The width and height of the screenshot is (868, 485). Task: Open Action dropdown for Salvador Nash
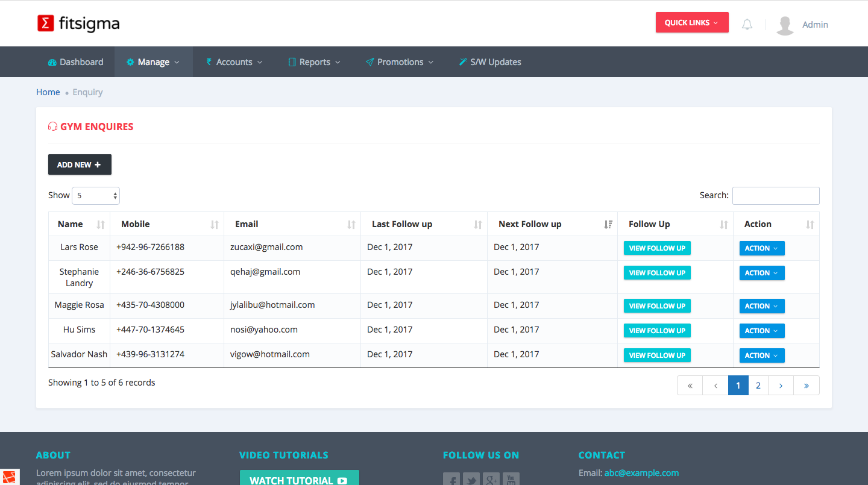761,355
